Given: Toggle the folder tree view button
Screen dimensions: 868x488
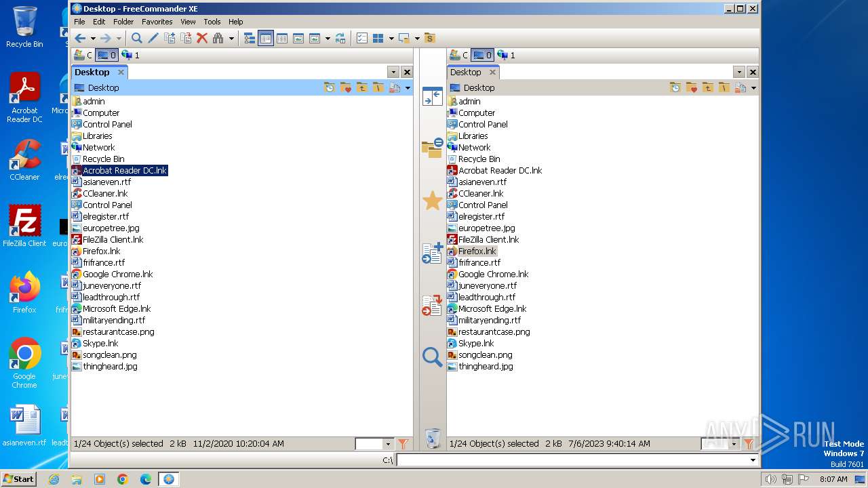Looking at the screenshot, I should point(250,39).
